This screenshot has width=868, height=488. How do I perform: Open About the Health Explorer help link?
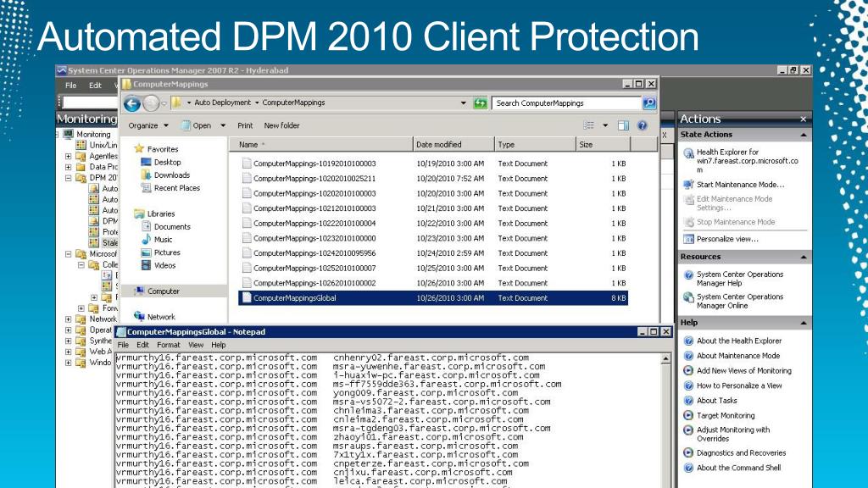point(739,341)
